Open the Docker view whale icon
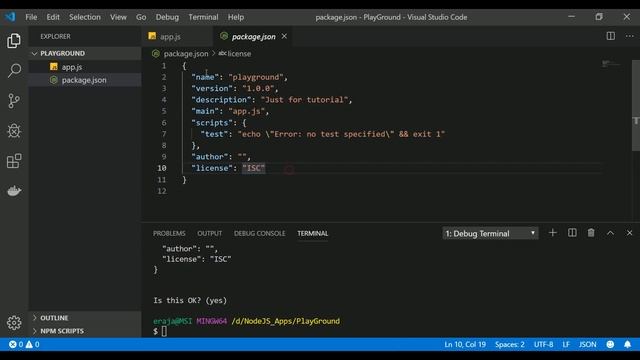The height and width of the screenshot is (360, 640). point(14,191)
